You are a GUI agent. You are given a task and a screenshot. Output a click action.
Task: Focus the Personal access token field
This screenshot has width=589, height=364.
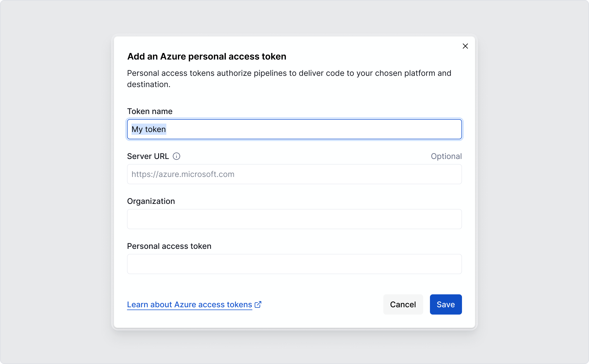(294, 264)
